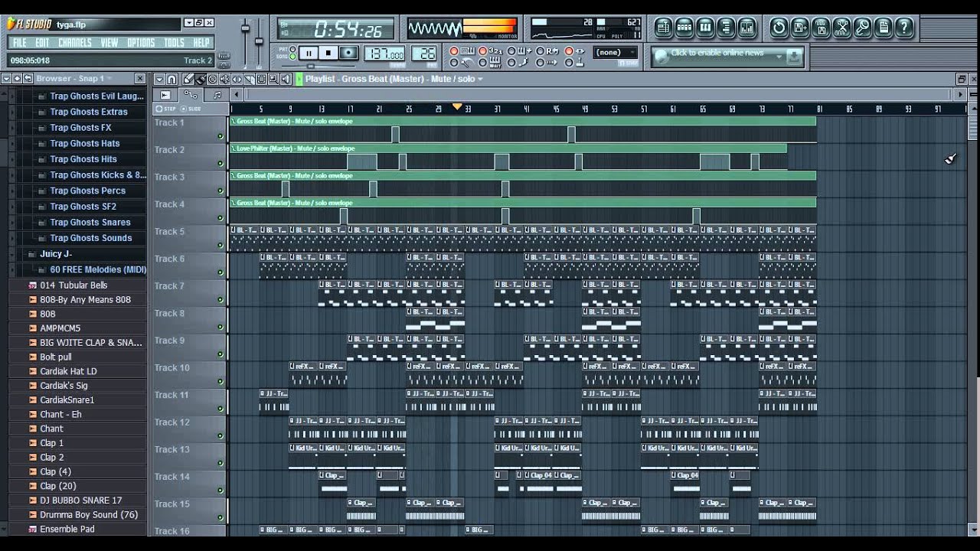Click the orange playhead marker on timeline
The height and width of the screenshot is (551, 980).
[457, 107]
